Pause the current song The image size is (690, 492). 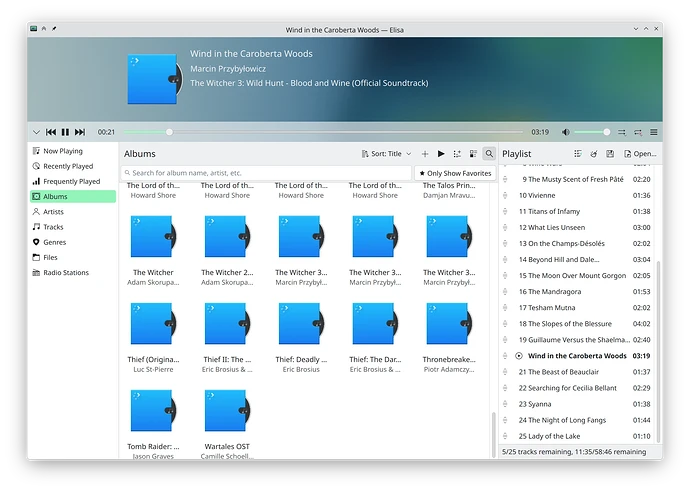[65, 132]
